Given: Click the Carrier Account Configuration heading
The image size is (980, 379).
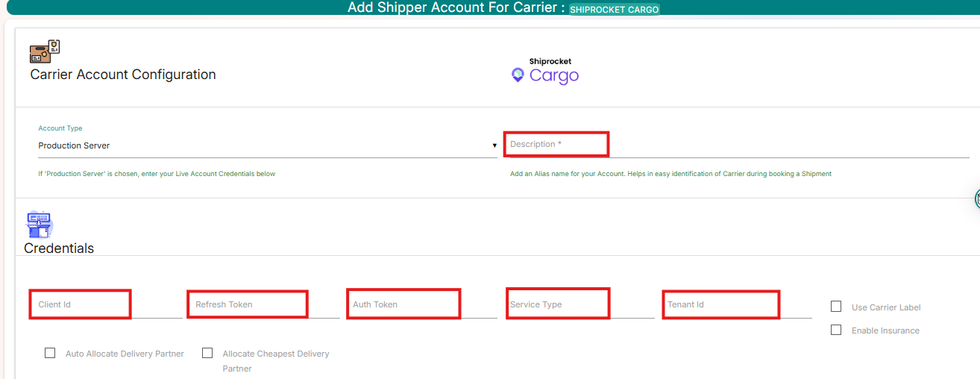Looking at the screenshot, I should 123,75.
